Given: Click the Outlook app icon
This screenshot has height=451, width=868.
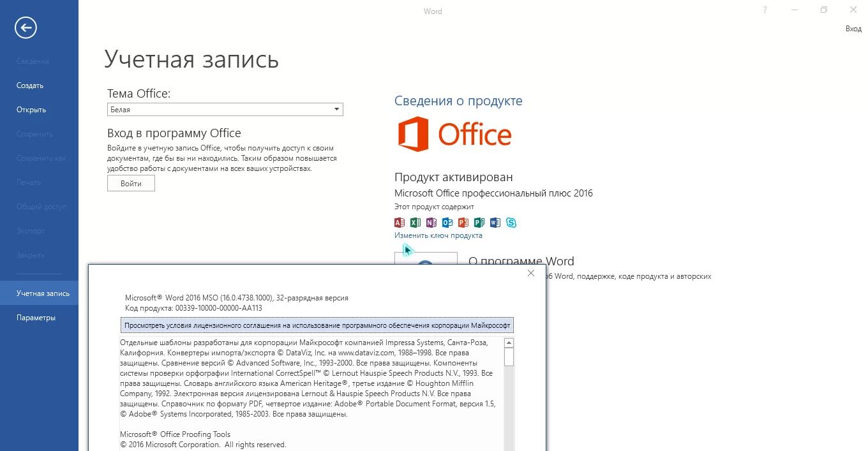Looking at the screenshot, I should pos(447,223).
